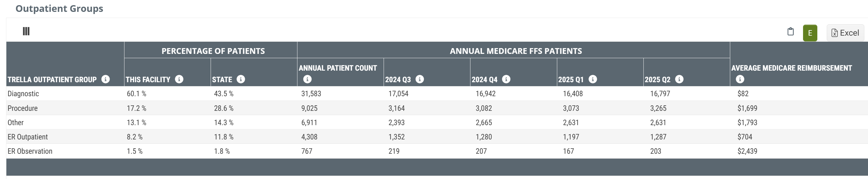Click the 2024 Q3 info icon
868x179 pixels.
[419, 79]
